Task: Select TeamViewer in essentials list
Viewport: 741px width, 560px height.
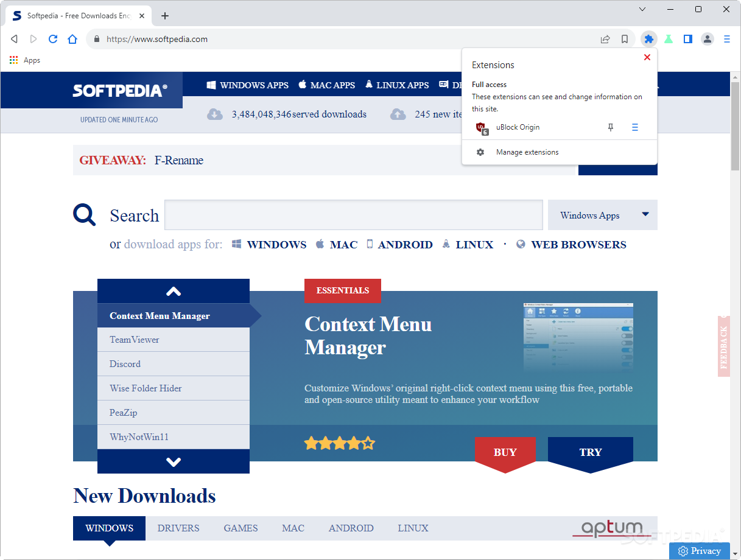Action: (174, 340)
